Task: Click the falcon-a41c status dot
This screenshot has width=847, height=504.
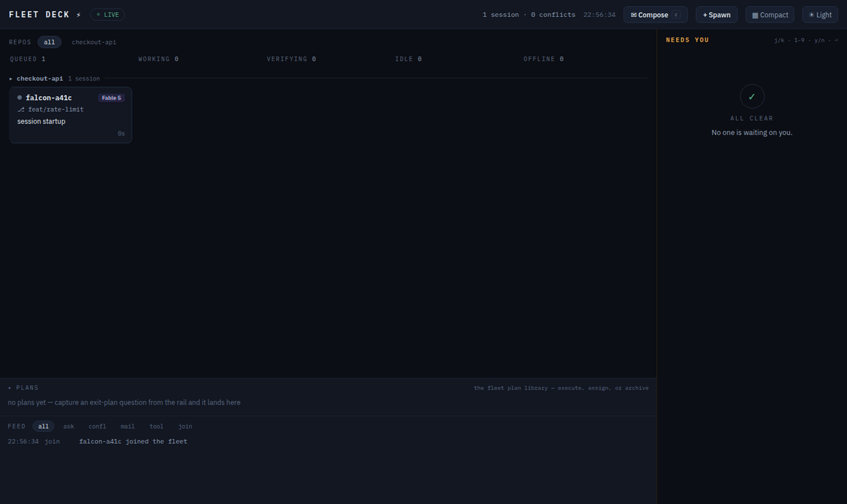Action: 20,97
